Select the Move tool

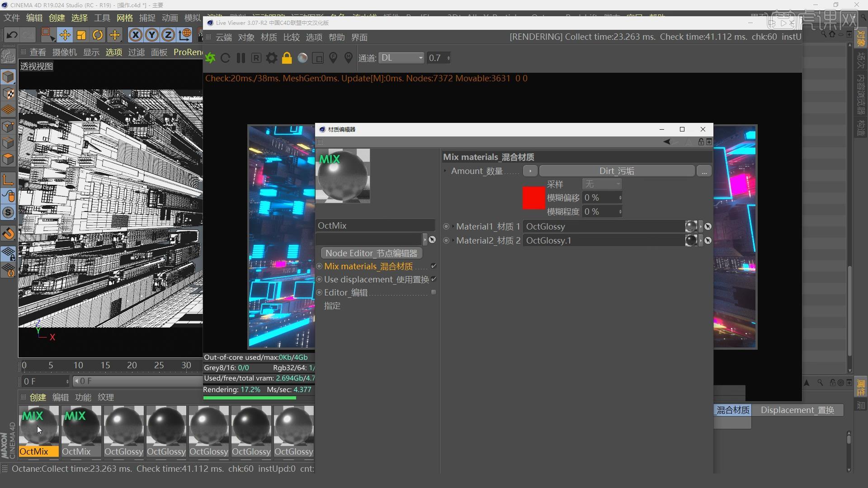click(65, 35)
